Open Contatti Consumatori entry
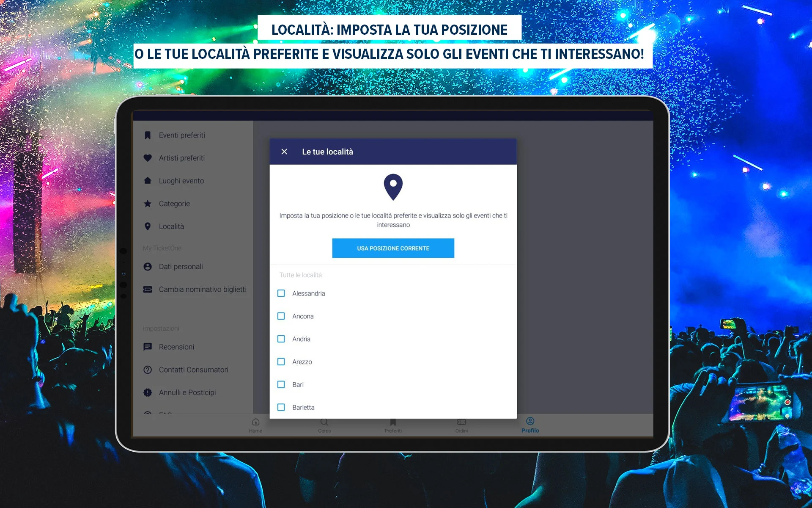Image resolution: width=812 pixels, height=508 pixels. (x=193, y=370)
